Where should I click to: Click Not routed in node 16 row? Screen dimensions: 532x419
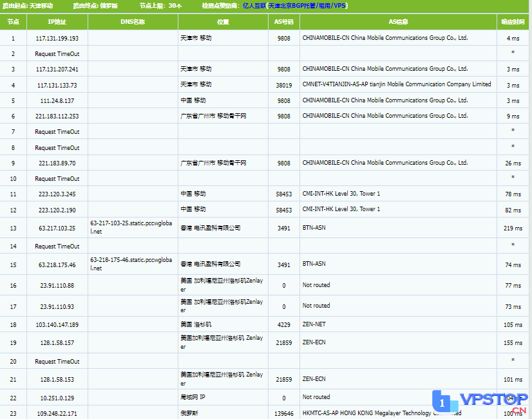pos(316,285)
